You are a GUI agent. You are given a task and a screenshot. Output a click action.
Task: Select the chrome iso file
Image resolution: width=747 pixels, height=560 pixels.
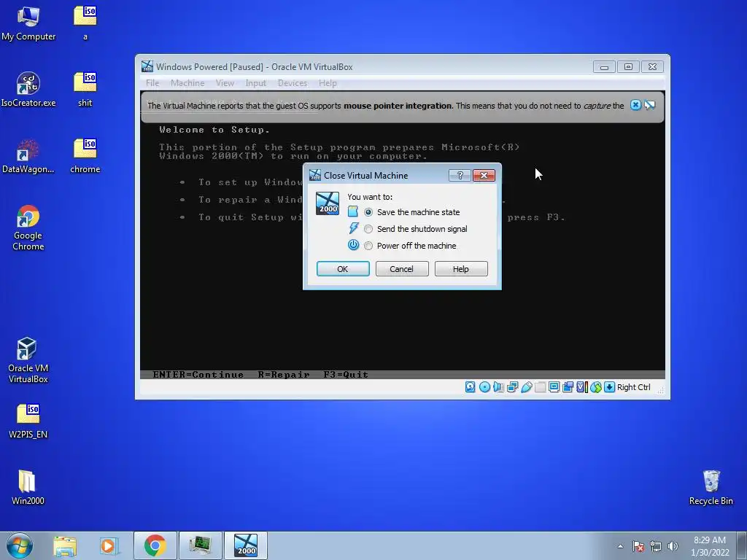click(x=85, y=156)
